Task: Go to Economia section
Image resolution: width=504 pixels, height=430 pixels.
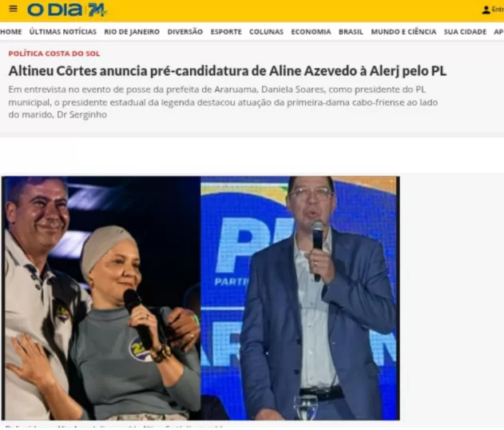Action: pyautogui.click(x=311, y=32)
